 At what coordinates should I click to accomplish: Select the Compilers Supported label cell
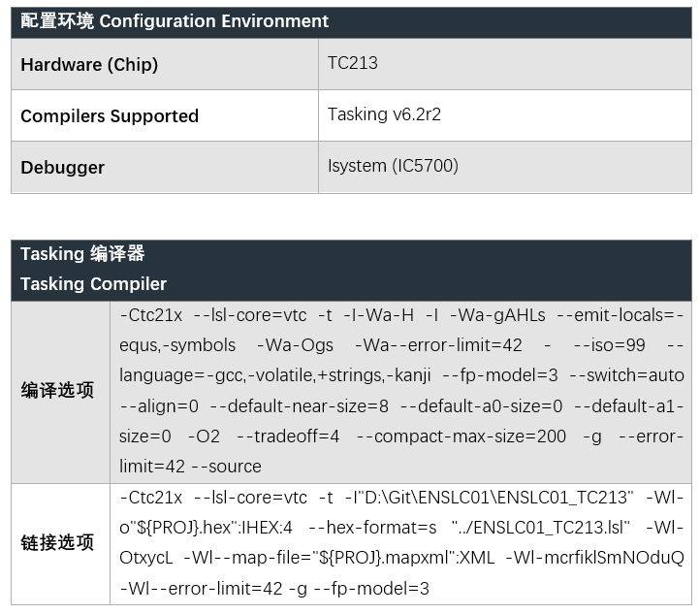[110, 116]
